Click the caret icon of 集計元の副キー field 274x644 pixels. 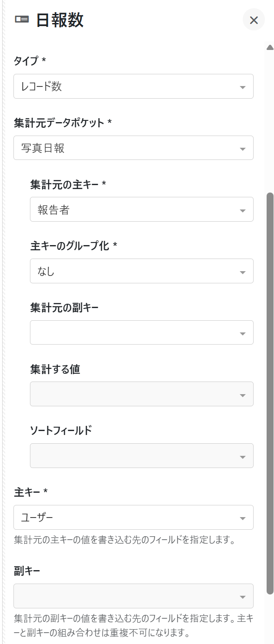point(243,334)
